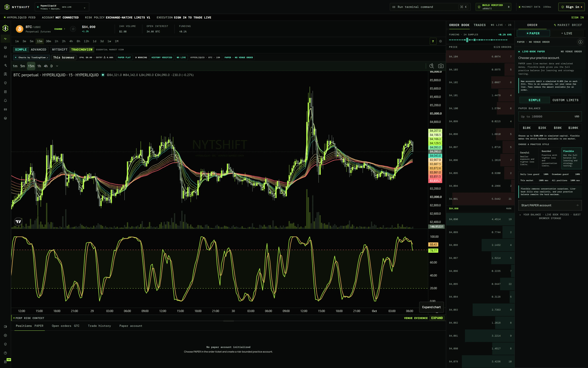This screenshot has width=588, height=368.
Task: Switch chart mode to ADVANCED
Action: coord(38,50)
